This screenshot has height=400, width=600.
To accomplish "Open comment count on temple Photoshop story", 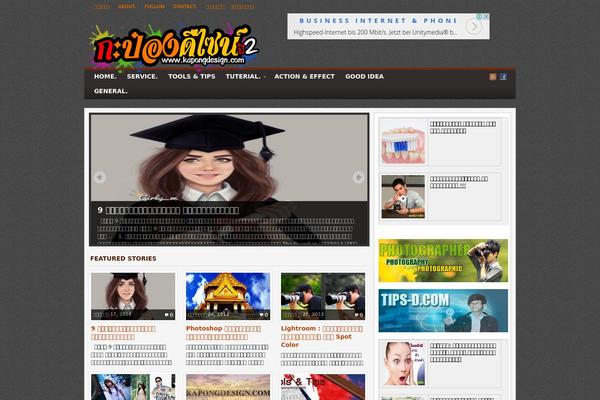I will click(264, 315).
